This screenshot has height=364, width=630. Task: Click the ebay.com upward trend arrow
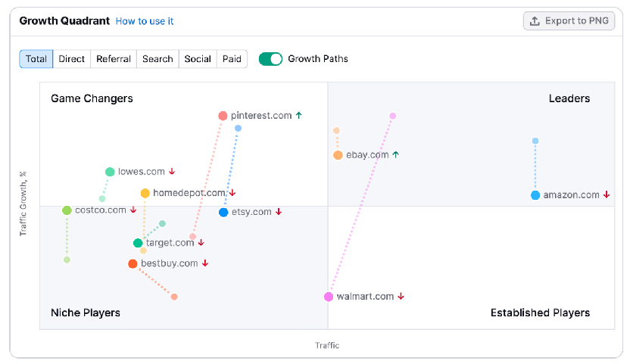(396, 154)
